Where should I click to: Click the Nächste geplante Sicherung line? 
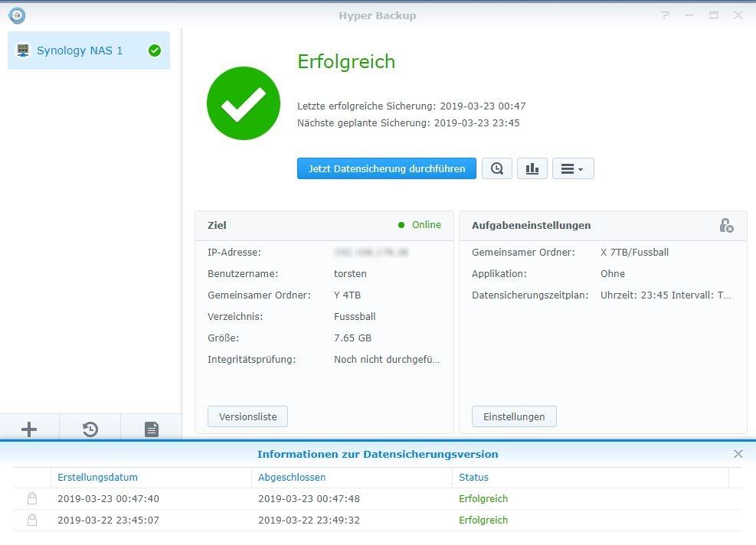pos(408,123)
